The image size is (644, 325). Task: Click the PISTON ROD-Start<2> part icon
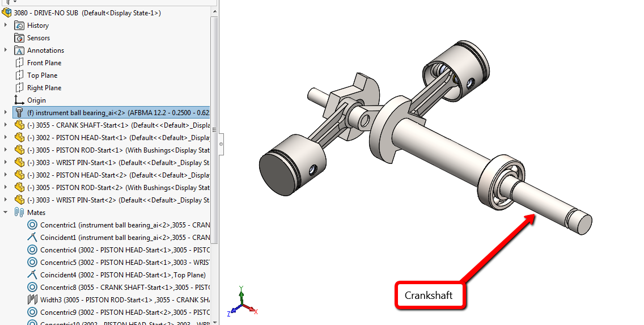[x=19, y=187]
